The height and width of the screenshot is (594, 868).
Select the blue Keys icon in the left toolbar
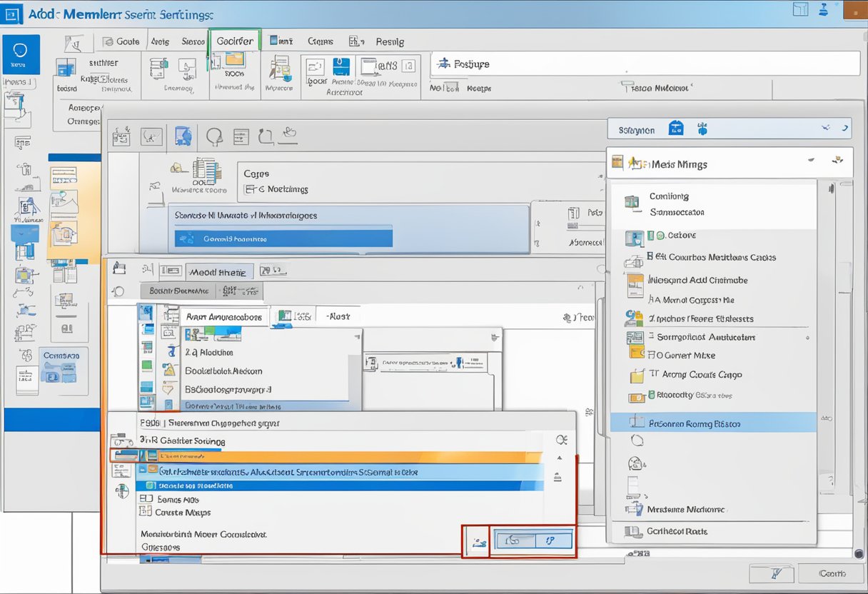coord(21,55)
